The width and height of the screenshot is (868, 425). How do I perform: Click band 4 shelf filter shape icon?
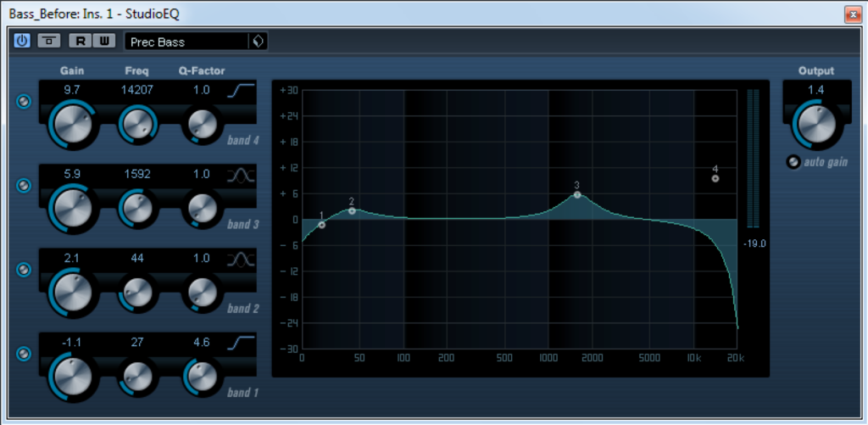(x=241, y=92)
